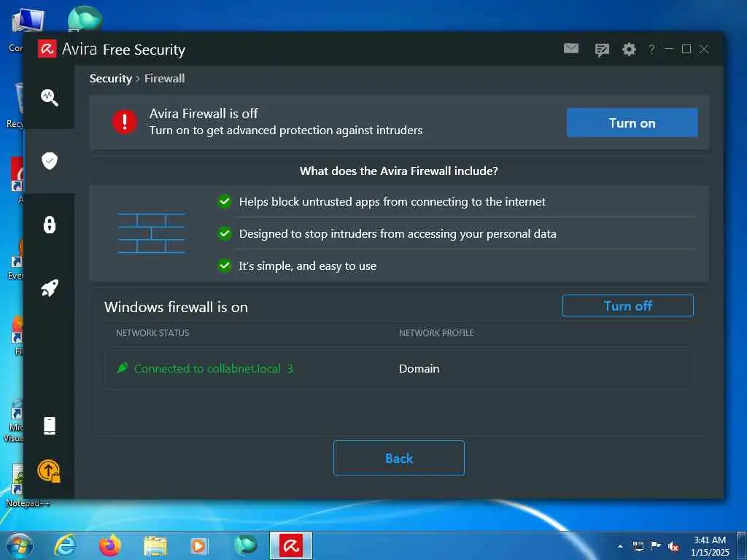The image size is (747, 560).
Task: Open the Status scan sidebar icon
Action: point(49,97)
